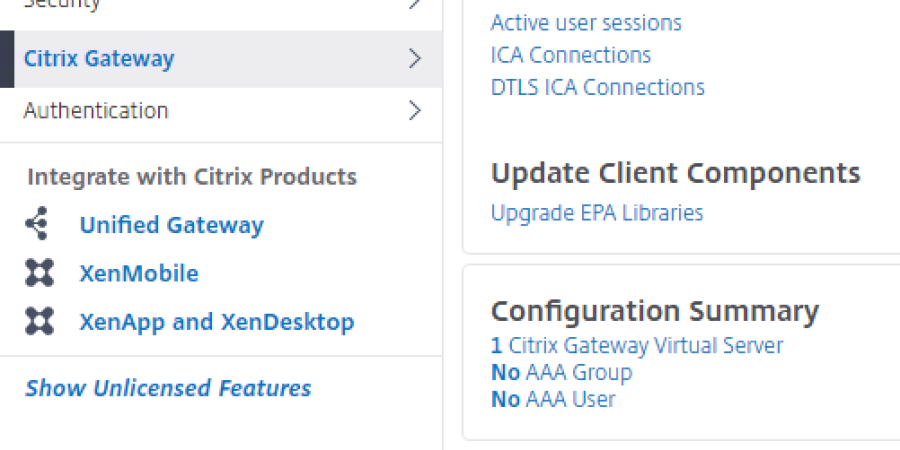Image resolution: width=900 pixels, height=450 pixels.
Task: Expand the Citrix Gateway chevron arrow
Action: [x=415, y=59]
